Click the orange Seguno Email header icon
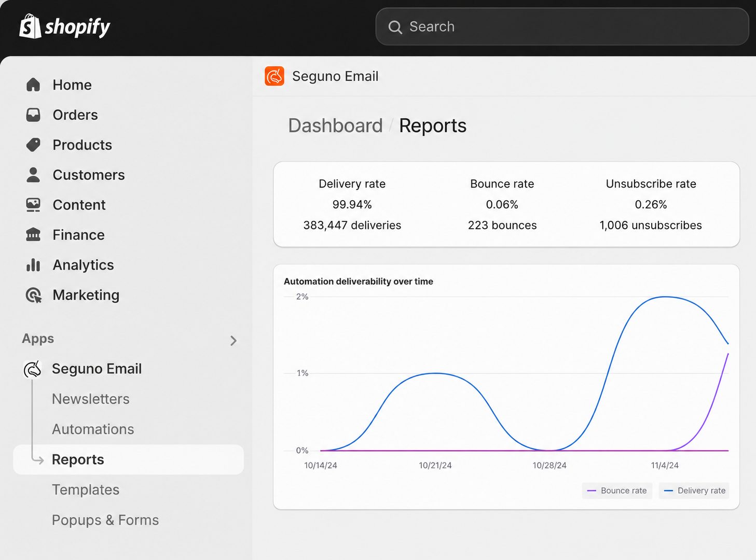Screen dimensions: 756x560 coord(274,76)
